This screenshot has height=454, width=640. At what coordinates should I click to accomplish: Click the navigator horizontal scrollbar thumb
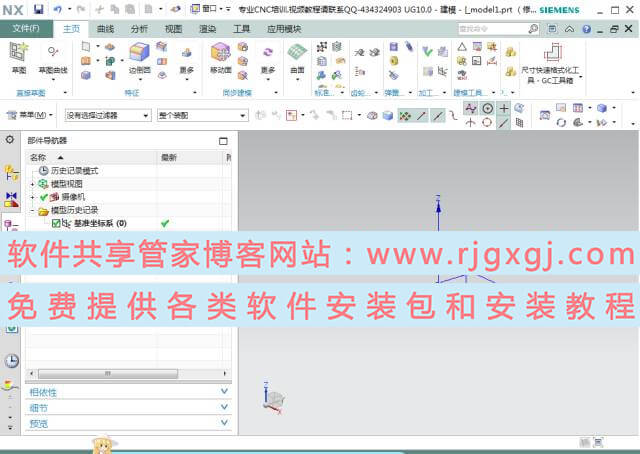pos(108,373)
